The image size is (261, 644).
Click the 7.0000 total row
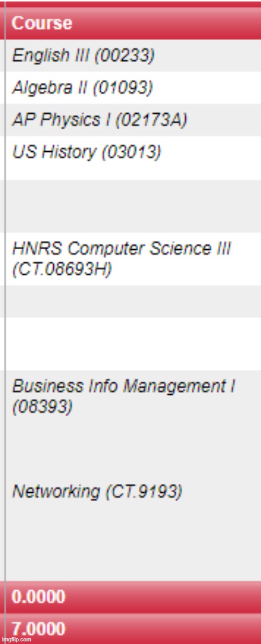[133, 628]
